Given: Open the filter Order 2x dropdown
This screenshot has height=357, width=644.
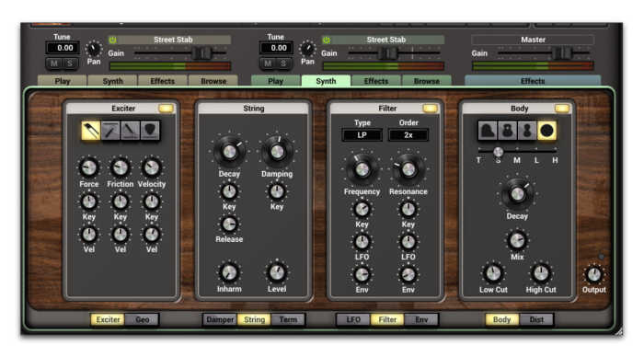Looking at the screenshot, I should click(408, 135).
